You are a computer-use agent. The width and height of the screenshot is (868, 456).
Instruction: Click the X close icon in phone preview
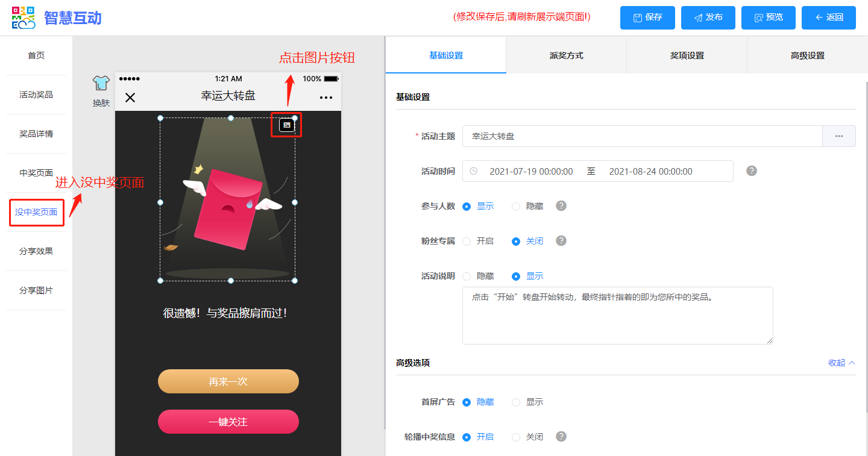[130, 98]
